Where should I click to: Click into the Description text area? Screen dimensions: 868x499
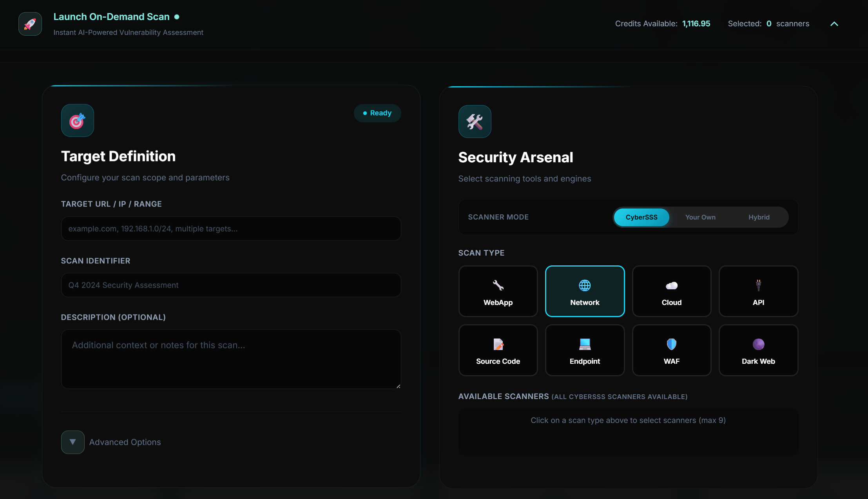tap(231, 359)
